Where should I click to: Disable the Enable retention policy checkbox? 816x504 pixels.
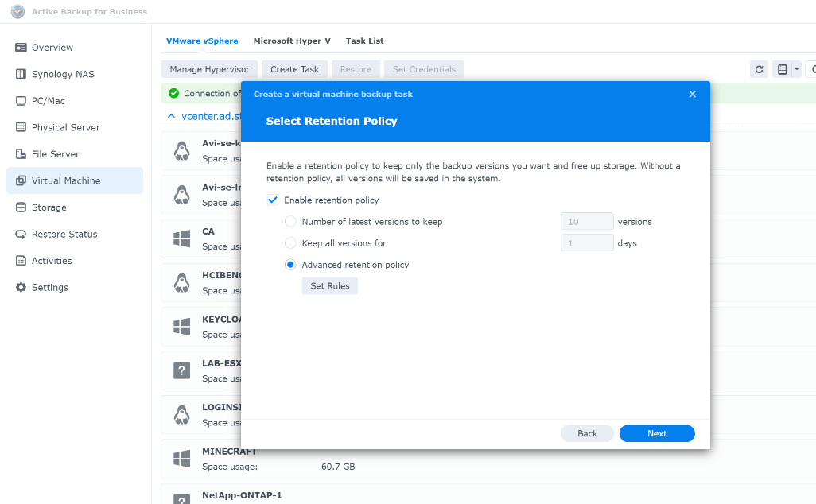tap(273, 200)
